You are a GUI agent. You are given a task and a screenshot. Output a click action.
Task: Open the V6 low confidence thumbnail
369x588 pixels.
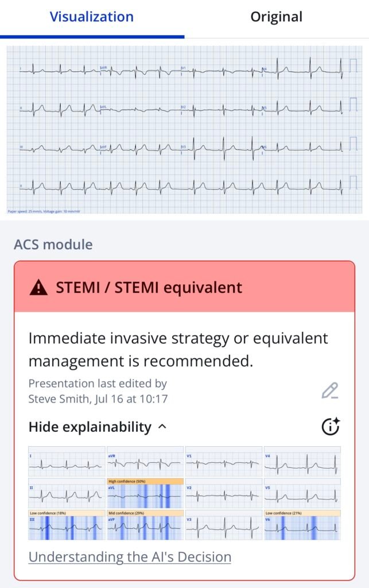coord(302,525)
